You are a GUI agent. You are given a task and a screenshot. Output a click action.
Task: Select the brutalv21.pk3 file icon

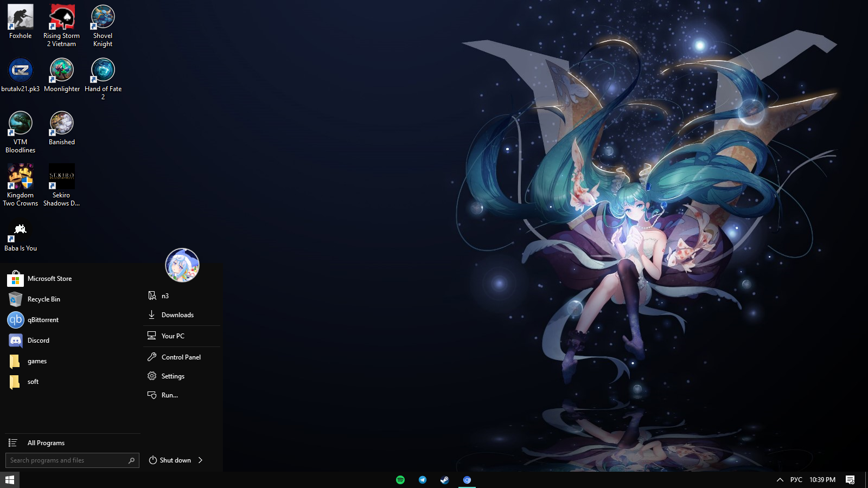point(20,75)
